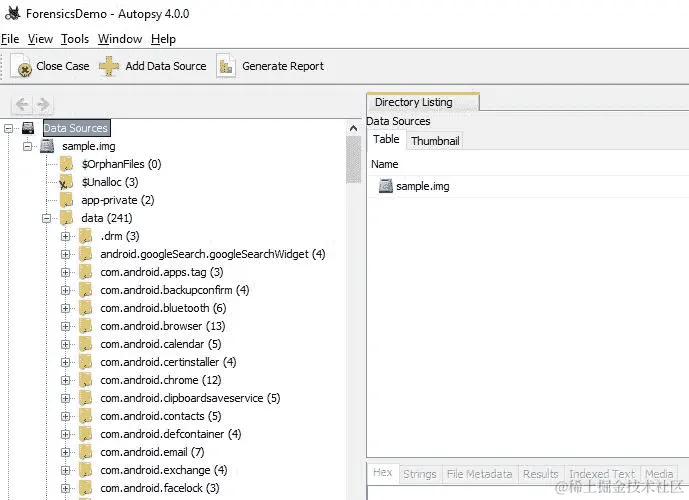Select app-private (2) tree label
689x500 pixels.
coord(118,200)
